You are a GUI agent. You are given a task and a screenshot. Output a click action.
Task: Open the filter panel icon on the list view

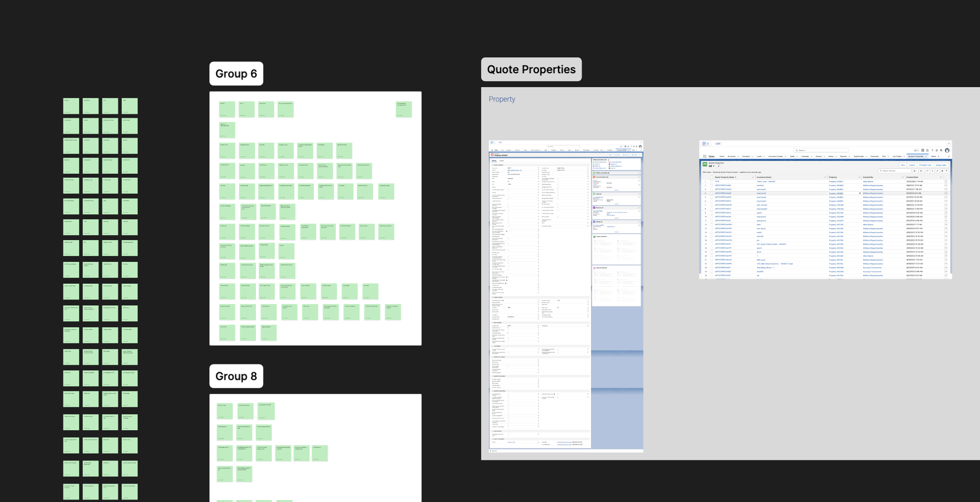click(947, 171)
